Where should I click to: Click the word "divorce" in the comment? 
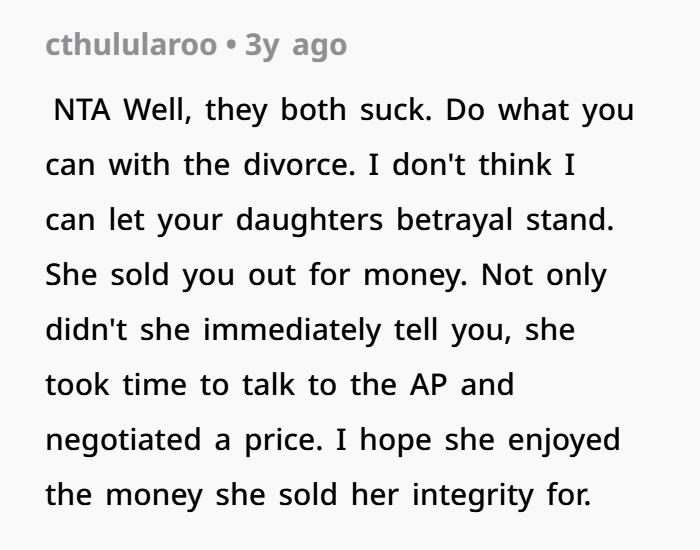[x=321, y=165]
